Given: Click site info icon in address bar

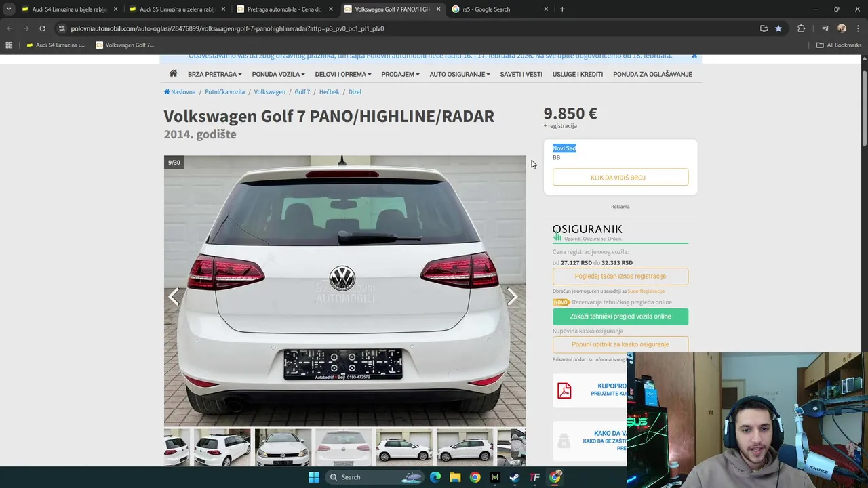Looking at the screenshot, I should [x=62, y=28].
